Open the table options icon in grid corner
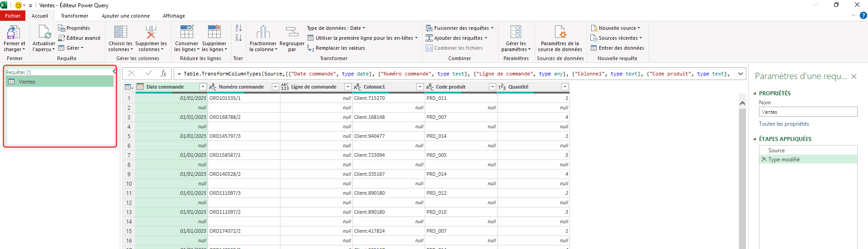Image resolution: width=868 pixels, height=249 pixels. (x=129, y=87)
